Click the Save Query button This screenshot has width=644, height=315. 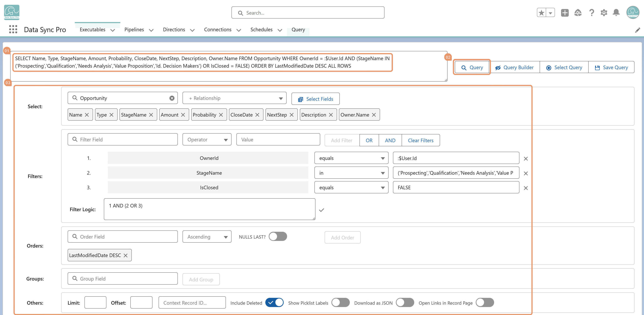[611, 67]
